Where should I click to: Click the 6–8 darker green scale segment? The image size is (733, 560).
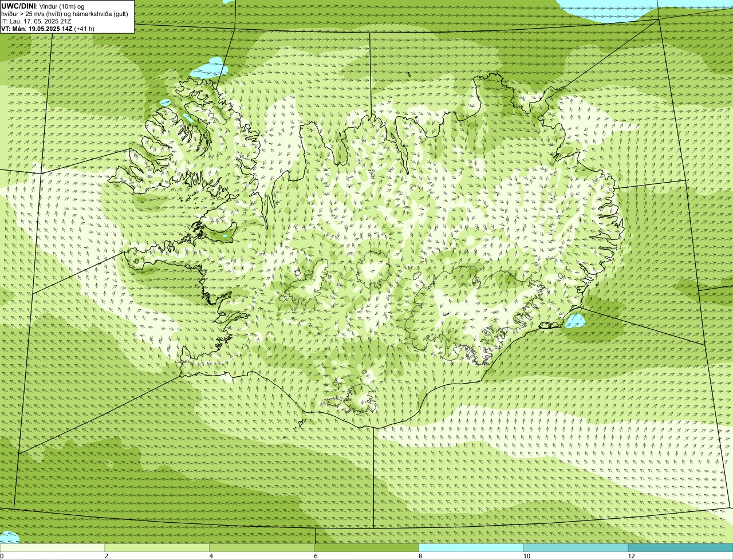pos(366,547)
